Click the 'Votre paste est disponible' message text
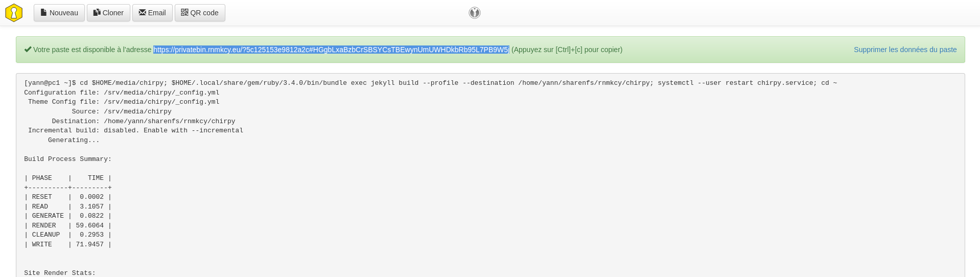Screen dimensions: 980x277 point(92,50)
